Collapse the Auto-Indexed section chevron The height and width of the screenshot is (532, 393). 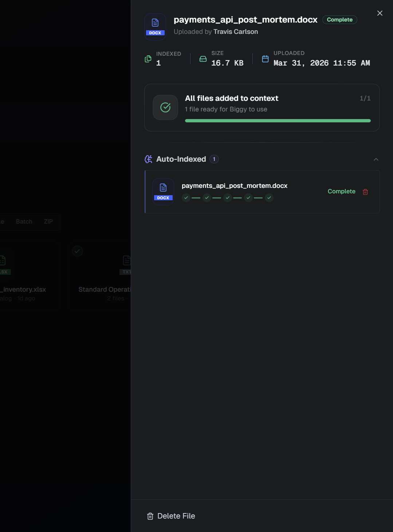376,159
